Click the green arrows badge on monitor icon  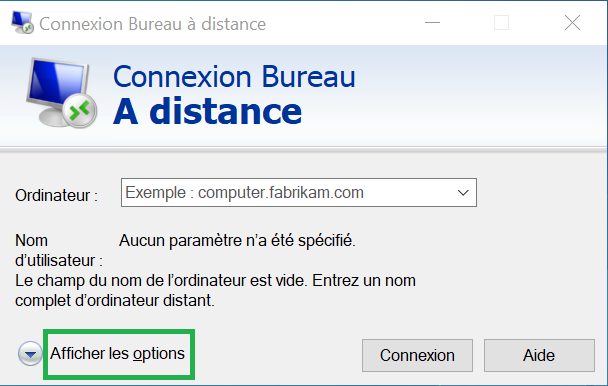pyautogui.click(x=80, y=111)
